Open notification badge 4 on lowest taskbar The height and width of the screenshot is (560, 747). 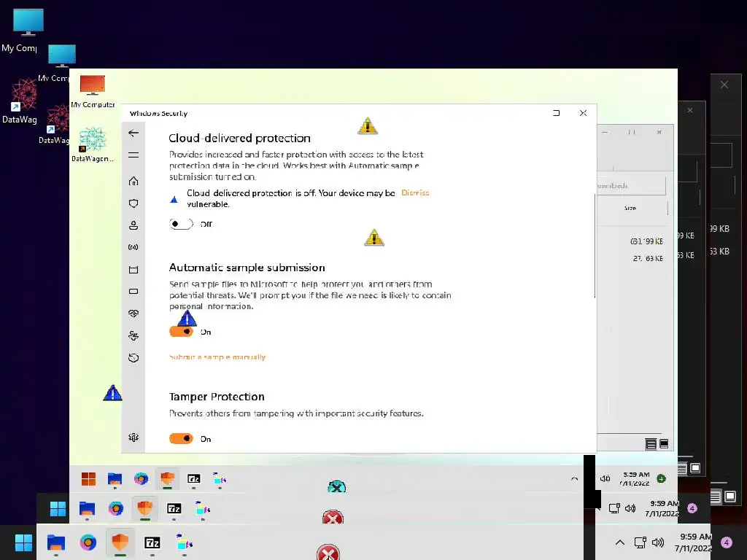point(727,542)
